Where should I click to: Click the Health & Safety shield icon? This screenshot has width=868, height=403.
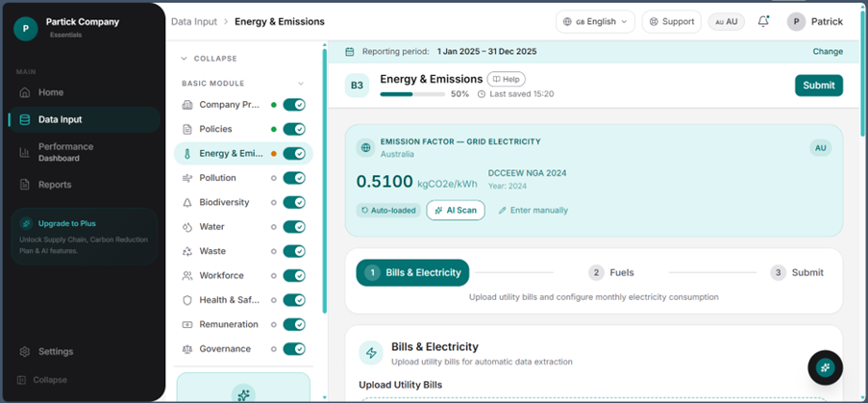click(187, 299)
